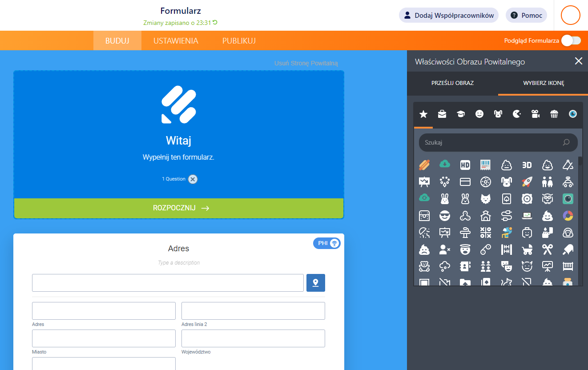The height and width of the screenshot is (370, 588).
Task: Pick the baby stroller icon
Action: 527,249
